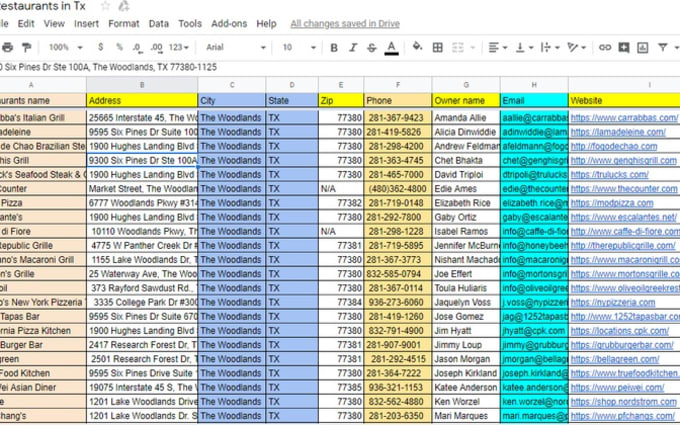Select the zip cell 77384
Viewport: 680px width, 425px height.
point(341,302)
